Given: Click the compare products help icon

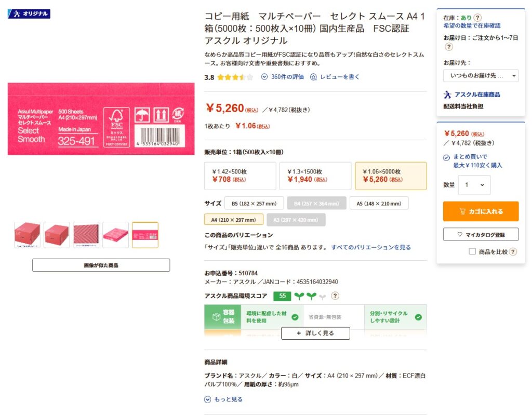Looking at the screenshot, I should 513,252.
